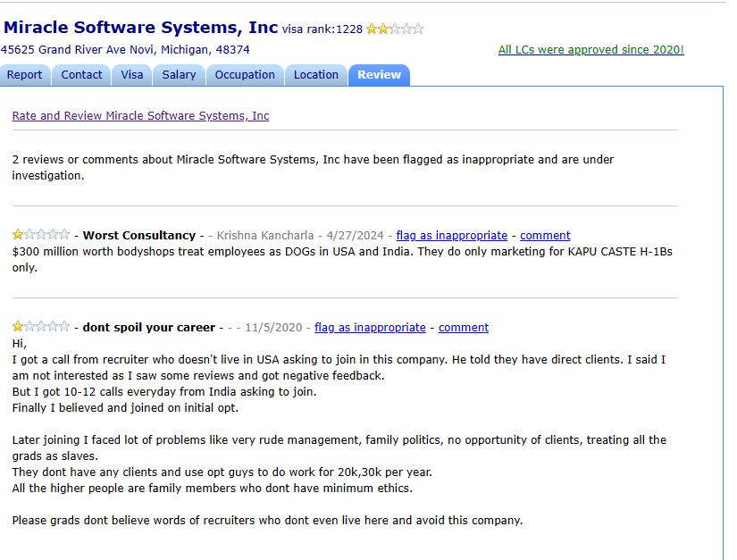The image size is (737, 560).
Task: Click the Grand River Ave Novi address text
Action: click(125, 50)
